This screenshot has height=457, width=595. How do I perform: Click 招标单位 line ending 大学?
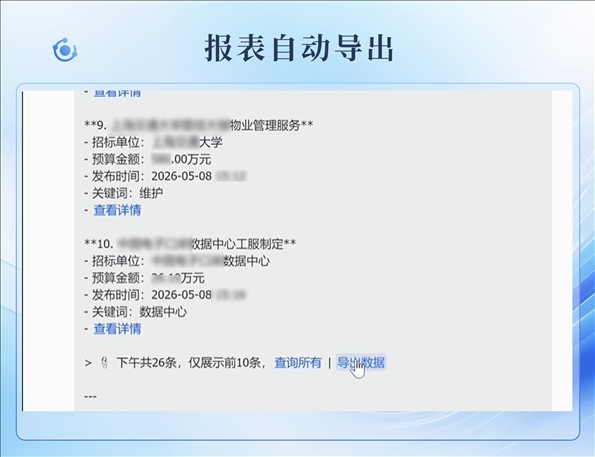pyautogui.click(x=153, y=142)
